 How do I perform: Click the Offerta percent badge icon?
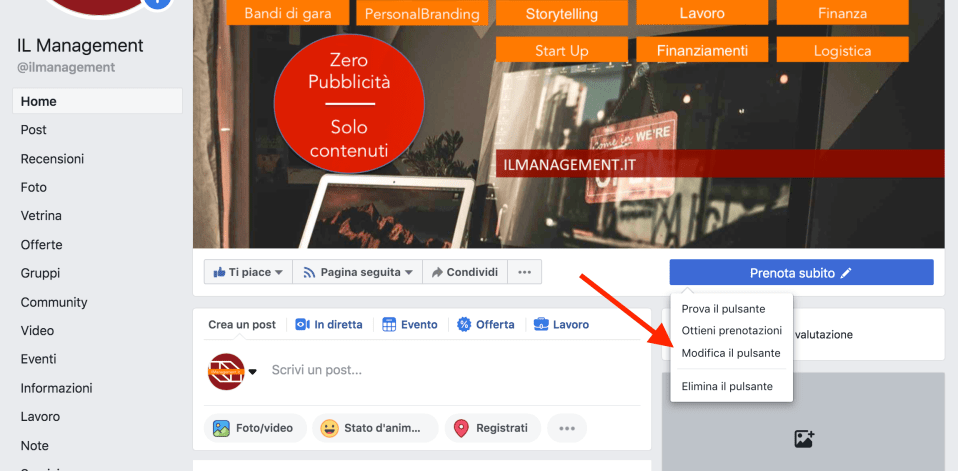tap(464, 325)
